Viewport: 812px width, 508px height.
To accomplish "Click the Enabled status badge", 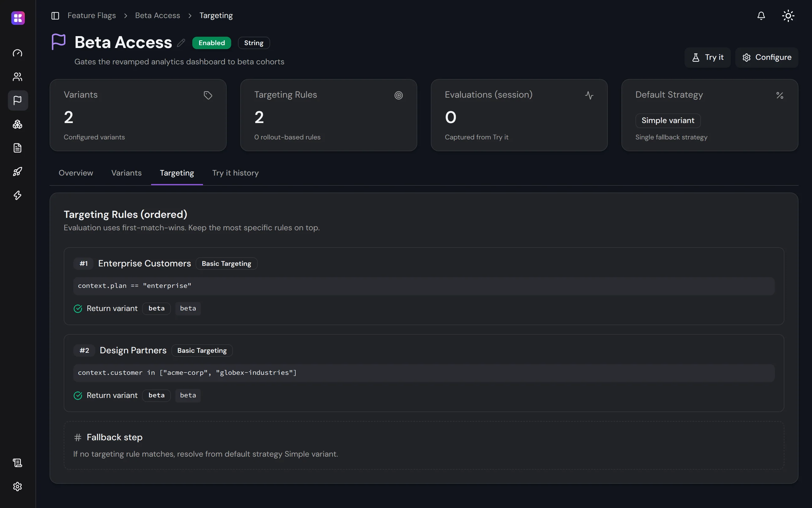I will coord(212,43).
